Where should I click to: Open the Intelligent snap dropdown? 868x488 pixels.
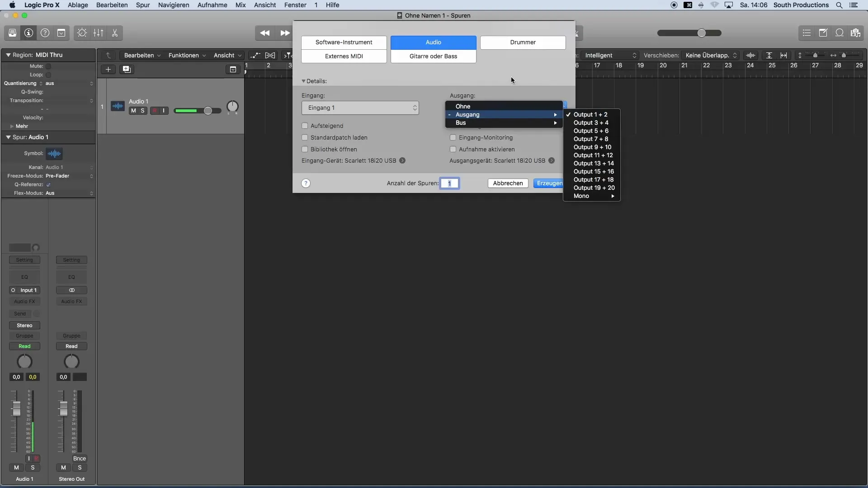(x=610, y=55)
